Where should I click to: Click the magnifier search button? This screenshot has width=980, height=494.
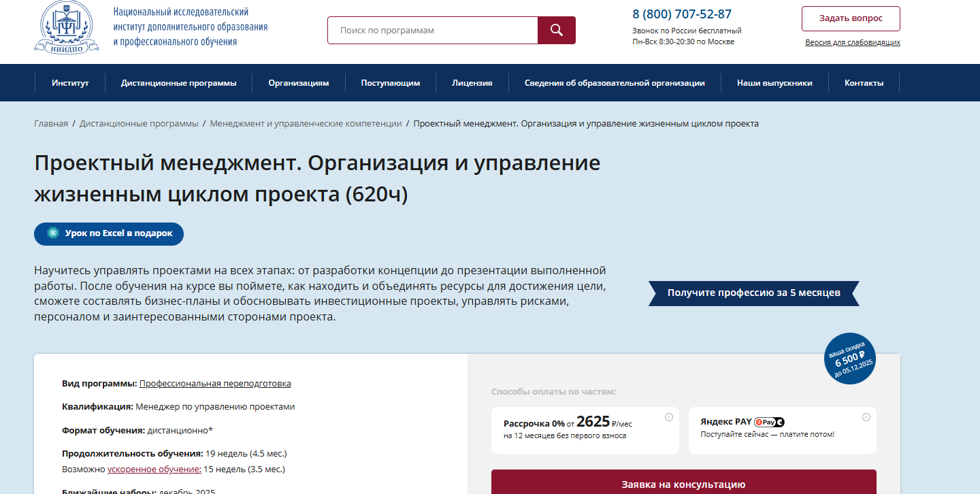[x=556, y=30]
